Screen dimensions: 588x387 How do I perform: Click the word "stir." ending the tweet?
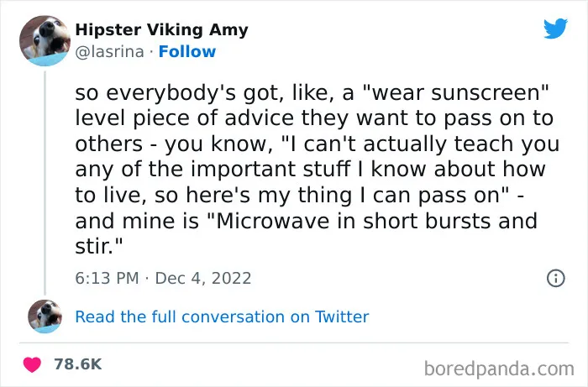tap(99, 246)
